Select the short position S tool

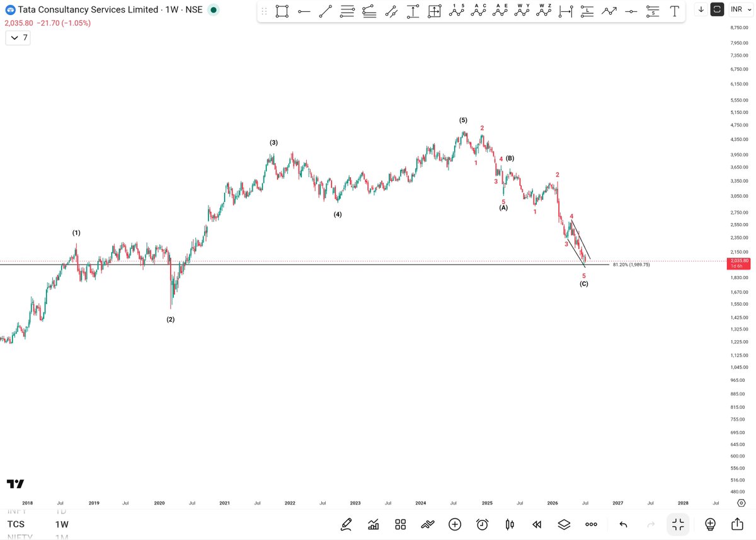click(x=653, y=11)
